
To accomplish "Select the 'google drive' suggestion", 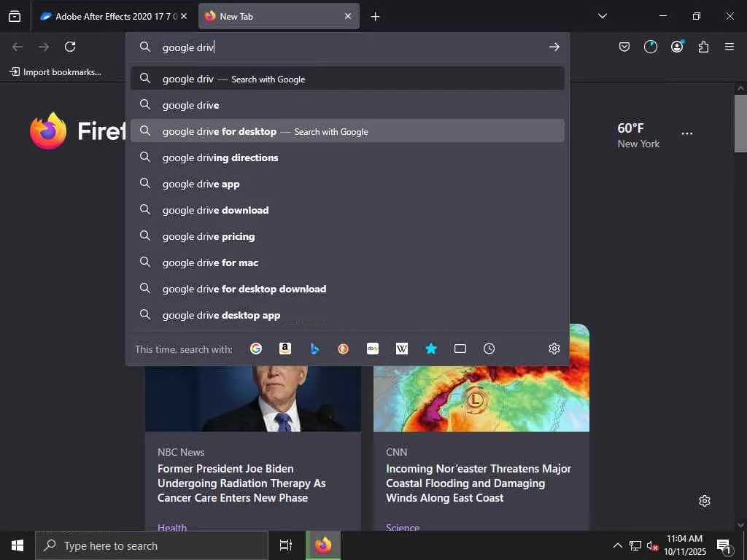I will pyautogui.click(x=347, y=105).
